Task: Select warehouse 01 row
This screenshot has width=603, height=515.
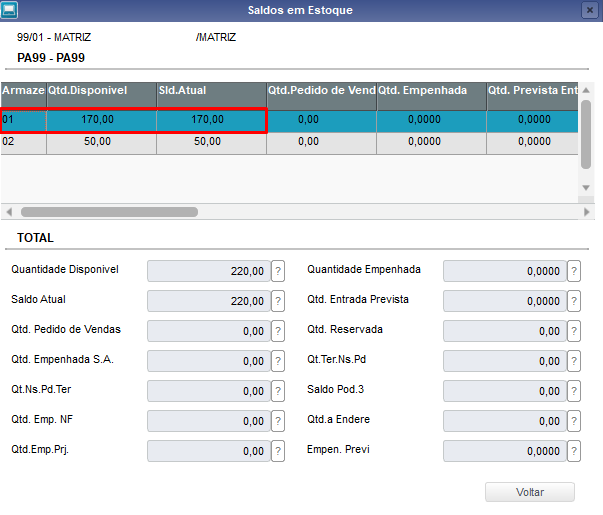Action: [289, 120]
